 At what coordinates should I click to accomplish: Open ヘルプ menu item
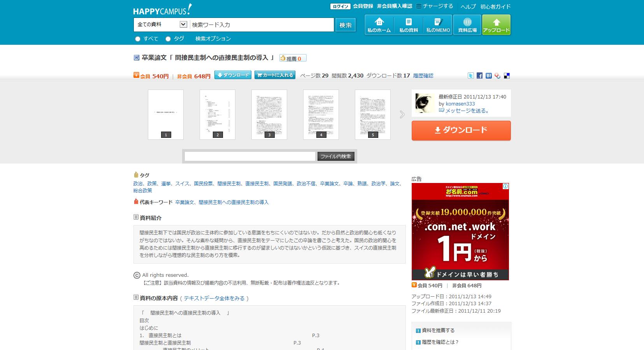pos(468,7)
